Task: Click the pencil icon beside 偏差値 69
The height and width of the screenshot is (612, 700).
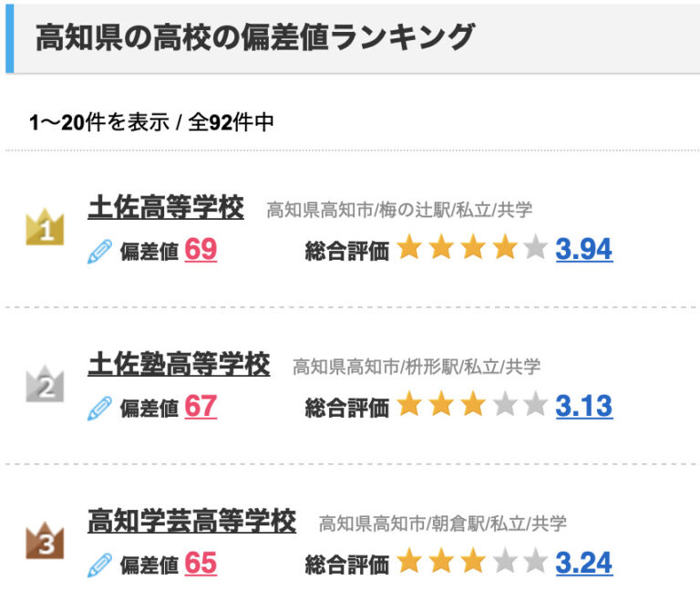Action: point(99,251)
